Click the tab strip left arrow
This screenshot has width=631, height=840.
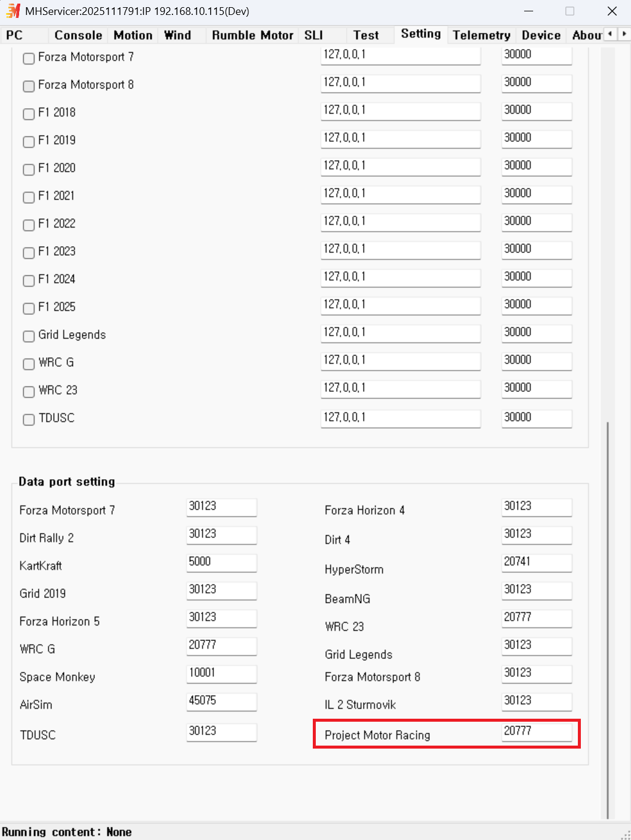(x=610, y=34)
